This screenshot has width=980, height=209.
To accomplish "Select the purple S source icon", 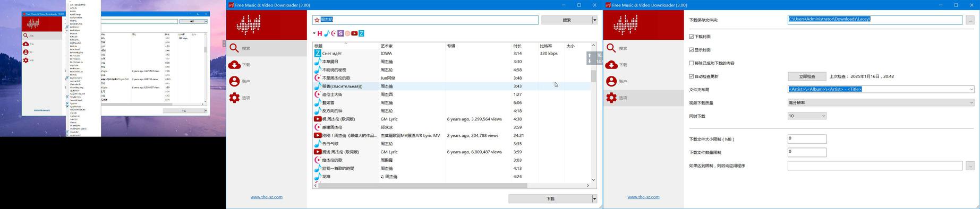I will coord(340,33).
